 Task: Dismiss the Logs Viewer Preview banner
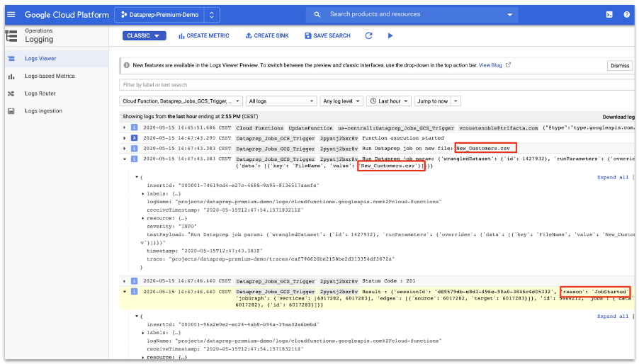620,66
